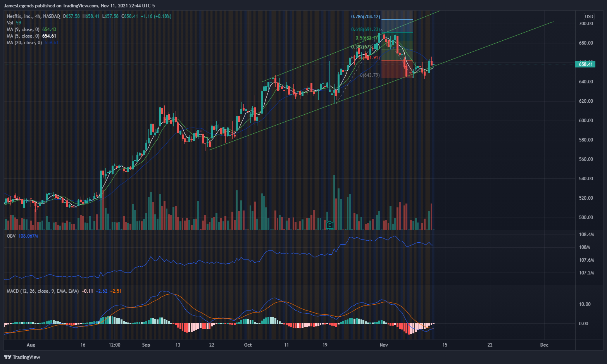Click 0.00 on the MACD axis
This screenshot has height=364, width=607.
click(583, 324)
